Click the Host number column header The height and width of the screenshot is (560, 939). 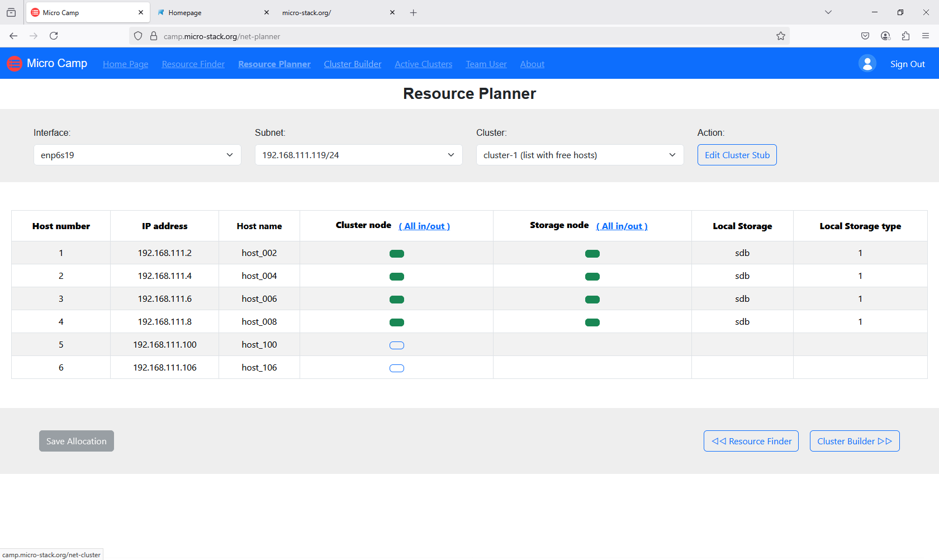(x=61, y=226)
